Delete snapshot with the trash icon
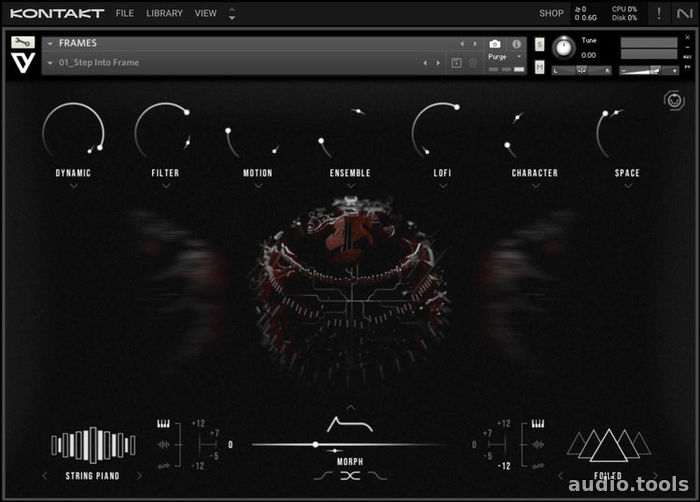This screenshot has width=700, height=502. tap(473, 63)
